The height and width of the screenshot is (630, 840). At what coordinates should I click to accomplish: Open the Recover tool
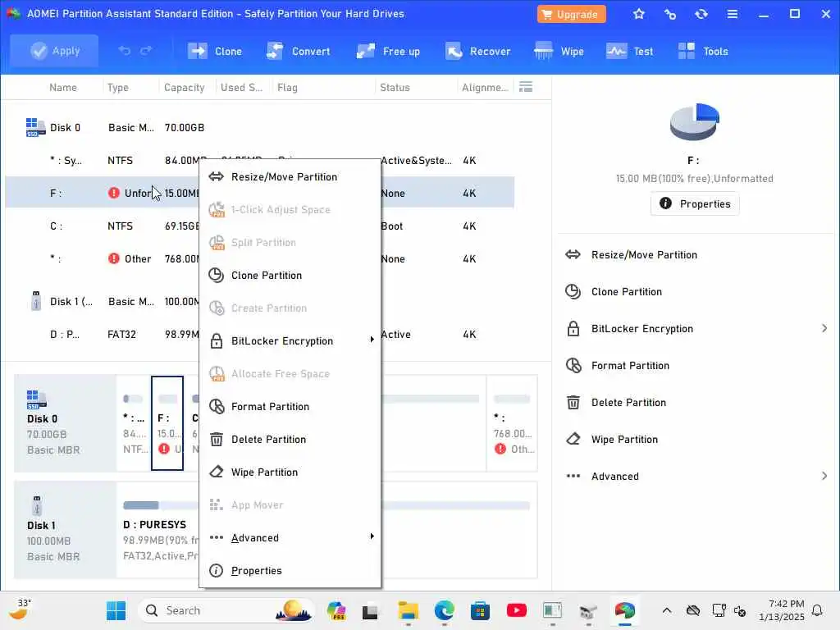(x=477, y=52)
